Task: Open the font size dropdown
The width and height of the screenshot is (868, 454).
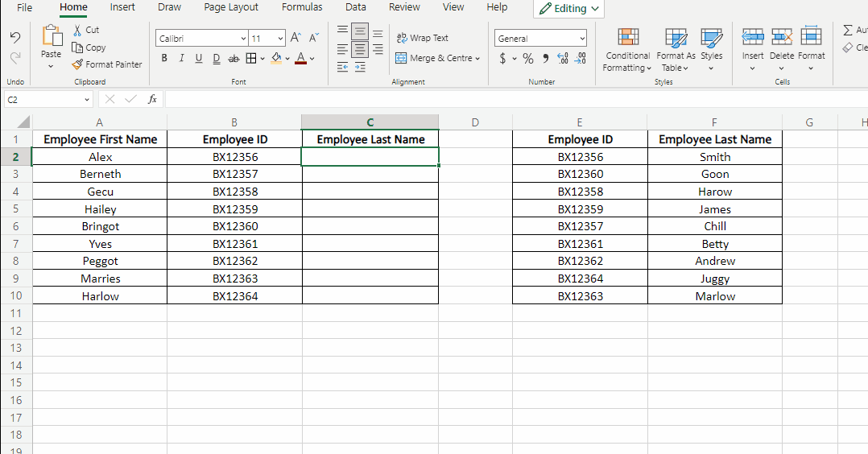Action: (x=280, y=38)
